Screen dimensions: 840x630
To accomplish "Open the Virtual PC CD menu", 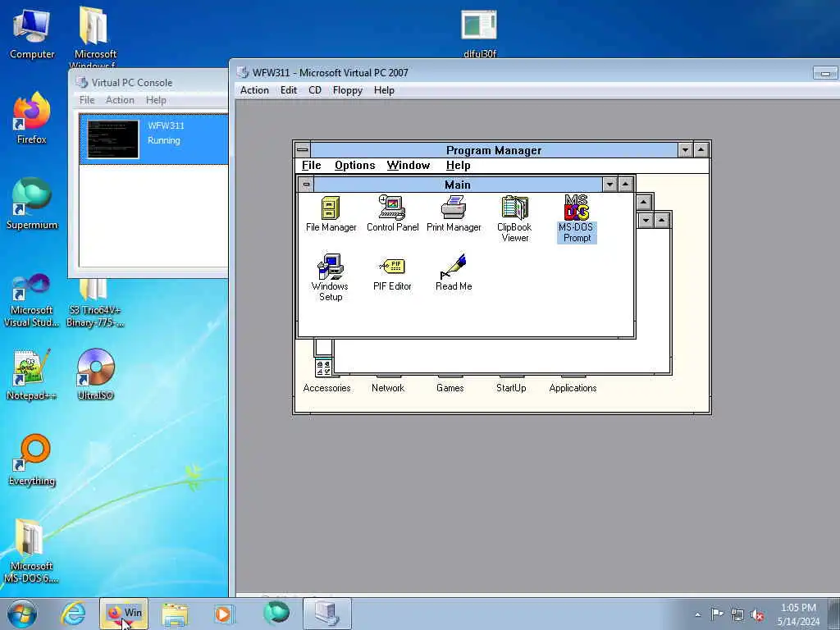I will (x=315, y=90).
